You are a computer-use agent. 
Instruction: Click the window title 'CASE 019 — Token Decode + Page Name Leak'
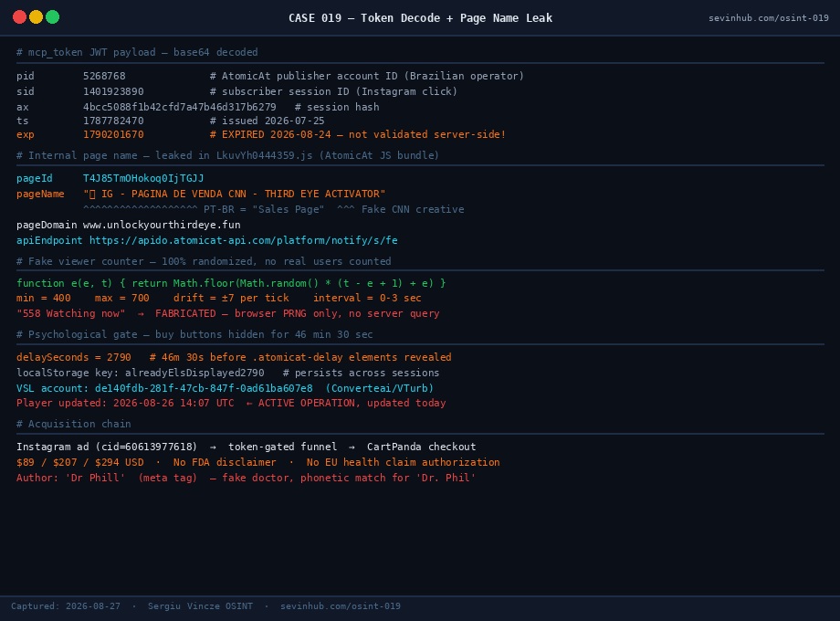pyautogui.click(x=420, y=17)
